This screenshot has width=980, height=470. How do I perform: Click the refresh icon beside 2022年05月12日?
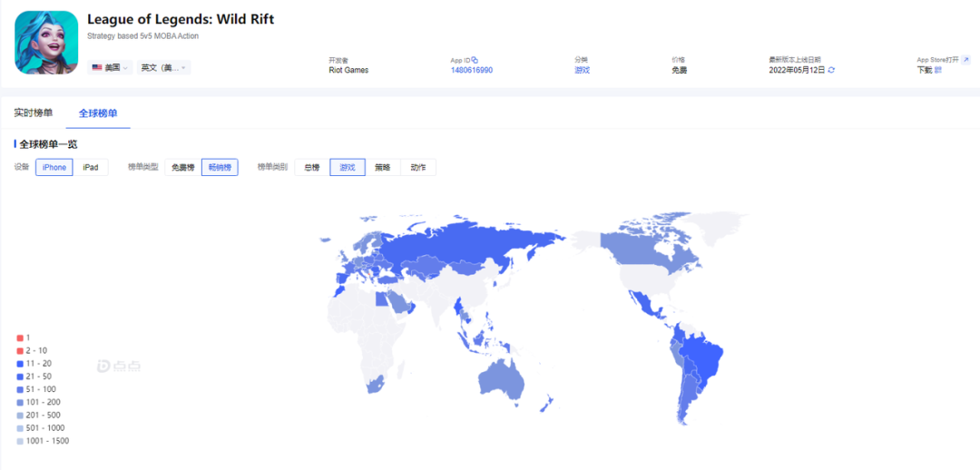coord(831,70)
